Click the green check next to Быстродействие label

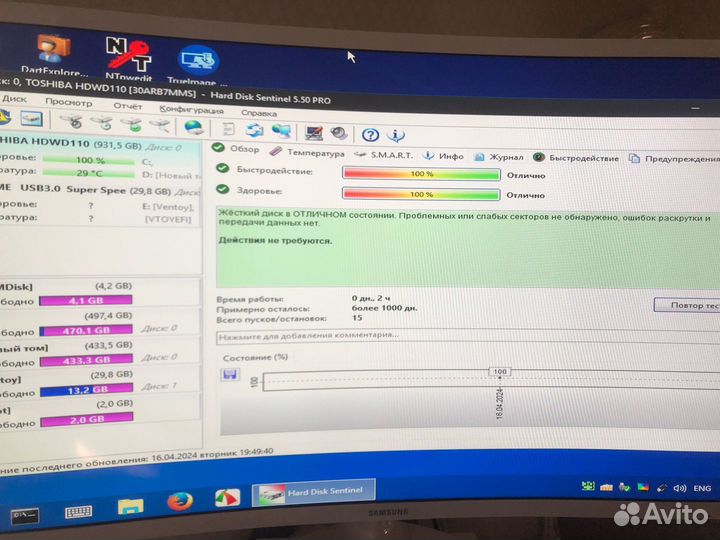pyautogui.click(x=222, y=169)
